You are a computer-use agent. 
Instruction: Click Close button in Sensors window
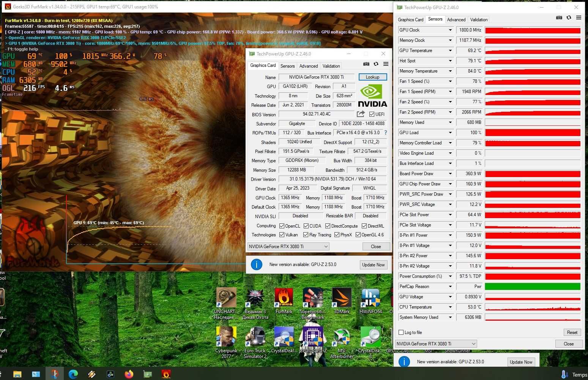pyautogui.click(x=569, y=344)
